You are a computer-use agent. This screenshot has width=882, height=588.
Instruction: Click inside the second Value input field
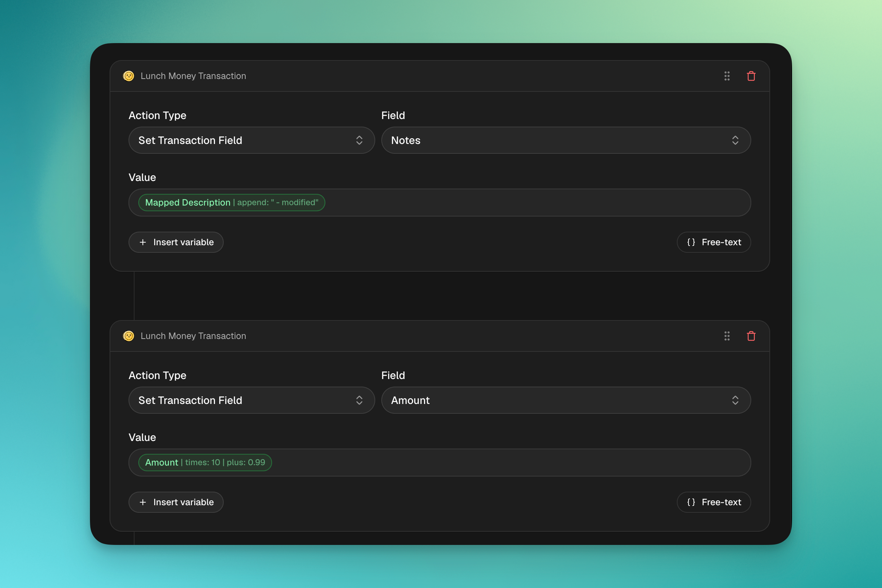pyautogui.click(x=529, y=463)
